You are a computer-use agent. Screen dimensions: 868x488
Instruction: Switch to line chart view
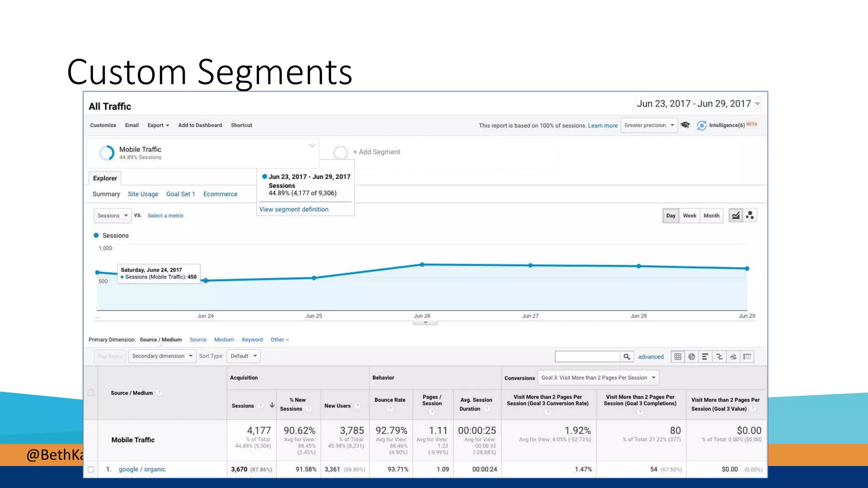click(x=735, y=216)
